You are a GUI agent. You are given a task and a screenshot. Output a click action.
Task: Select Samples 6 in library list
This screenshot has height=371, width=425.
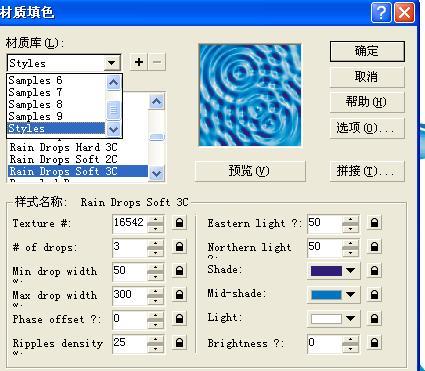coord(56,80)
